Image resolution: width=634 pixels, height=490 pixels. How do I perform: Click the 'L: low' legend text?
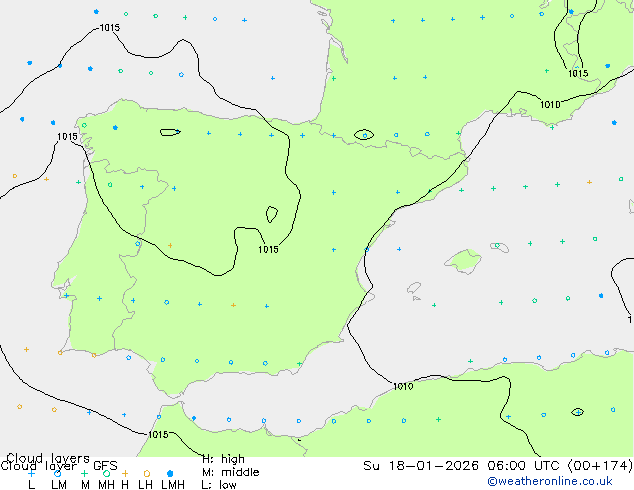[219, 484]
